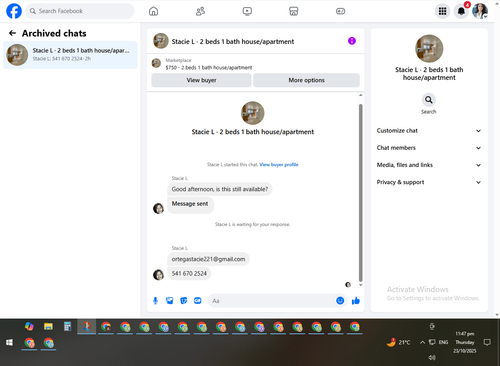
Task: Expand Chat members section
Action: [x=429, y=148]
